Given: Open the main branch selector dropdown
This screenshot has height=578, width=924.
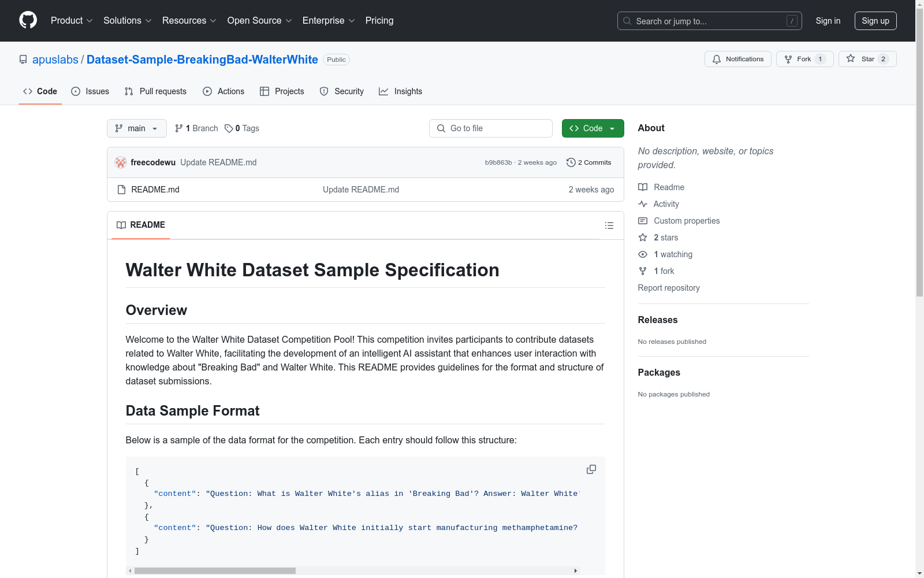Looking at the screenshot, I should pyautogui.click(x=137, y=128).
